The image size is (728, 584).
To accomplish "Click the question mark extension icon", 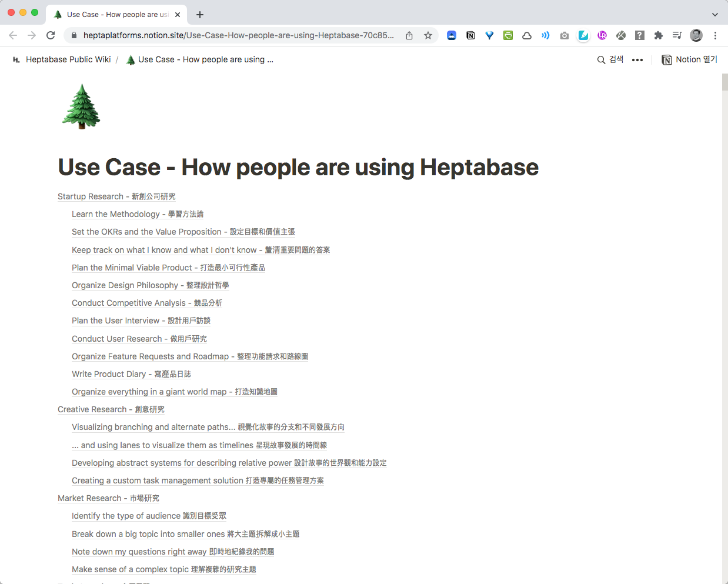I will point(640,35).
